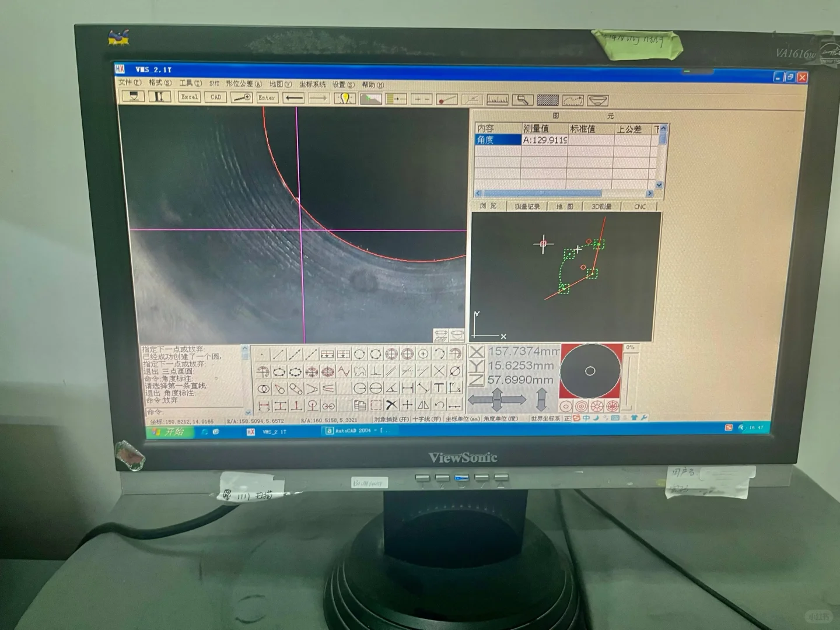The width and height of the screenshot is (840, 630).
Task: Open the 文件 menu
Action: 129,82
